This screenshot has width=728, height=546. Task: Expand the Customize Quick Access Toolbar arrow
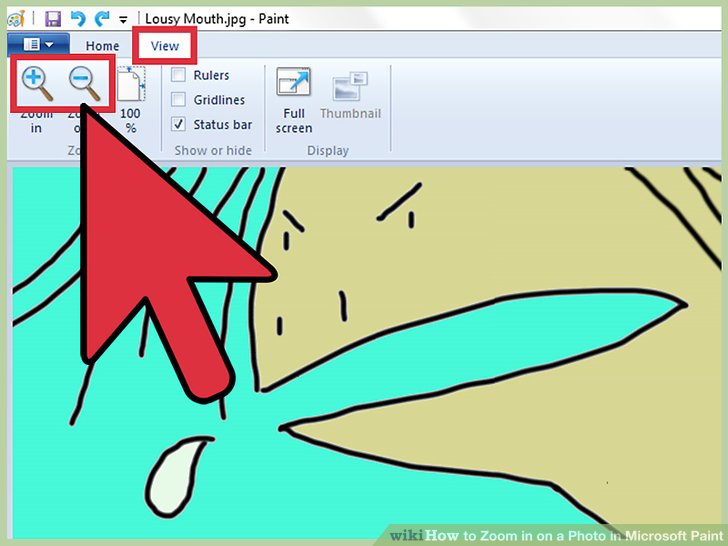[123, 19]
